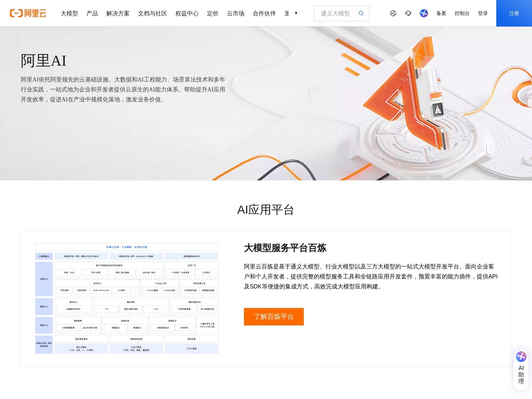This screenshot has height=399, width=532.
Task: Click the search magnifier icon
Action: click(x=361, y=13)
